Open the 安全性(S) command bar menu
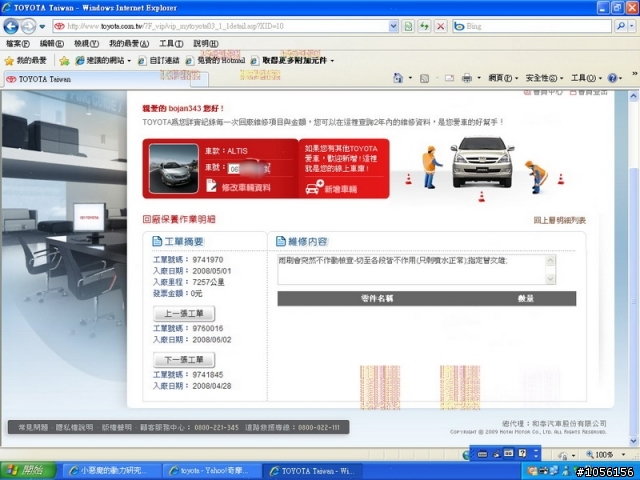640x480 pixels. [x=544, y=78]
